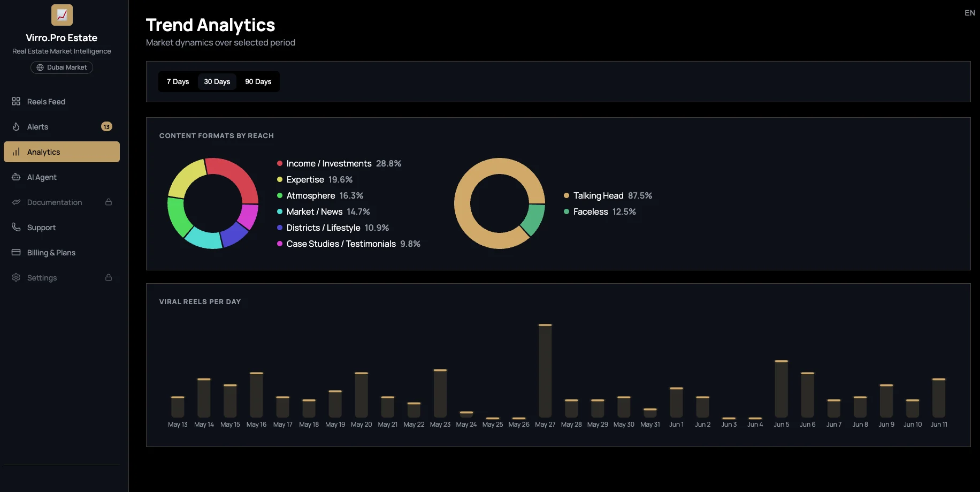Open the Alerts section
The image size is (980, 492).
[62, 126]
